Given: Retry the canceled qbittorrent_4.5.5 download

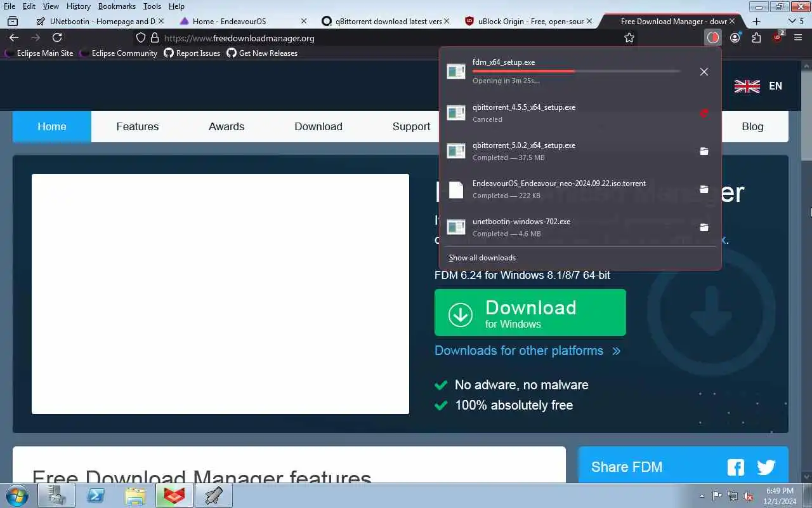Looking at the screenshot, I should coord(704,113).
